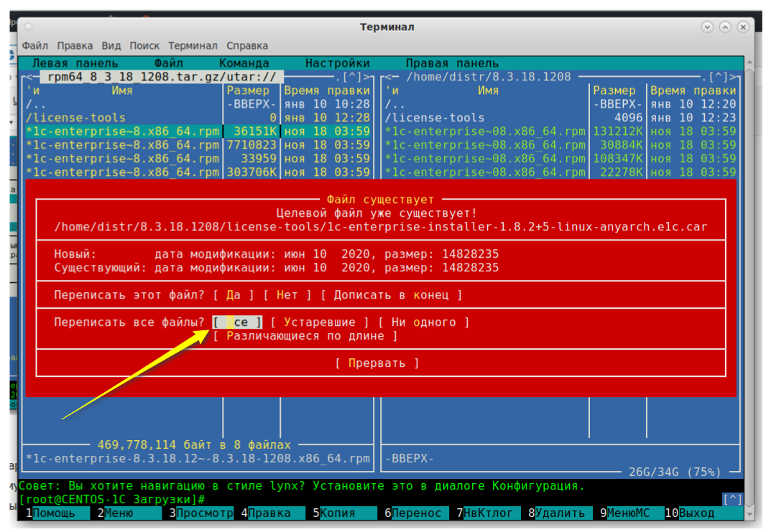Click right panel history [^] indicator

(x=718, y=77)
